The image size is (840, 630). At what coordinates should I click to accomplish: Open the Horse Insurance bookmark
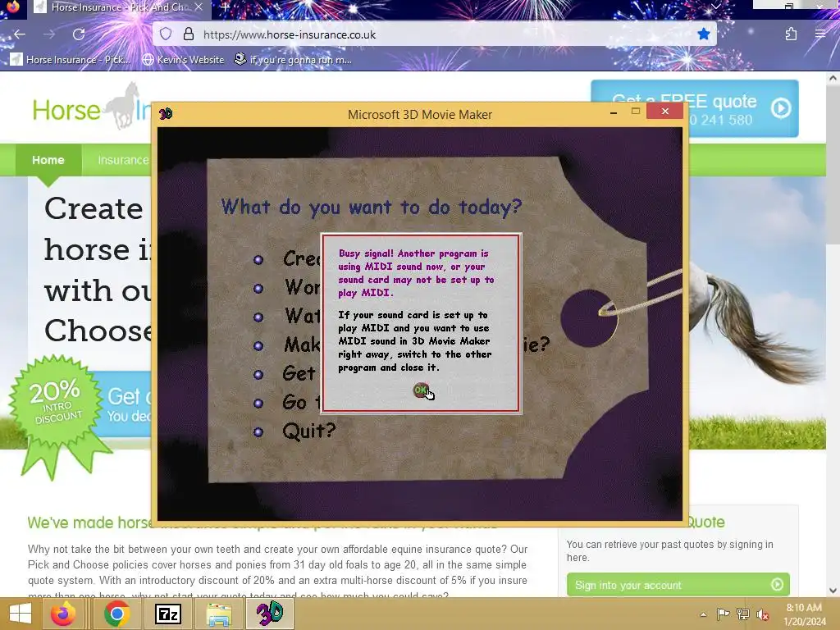pyautogui.click(x=71, y=59)
